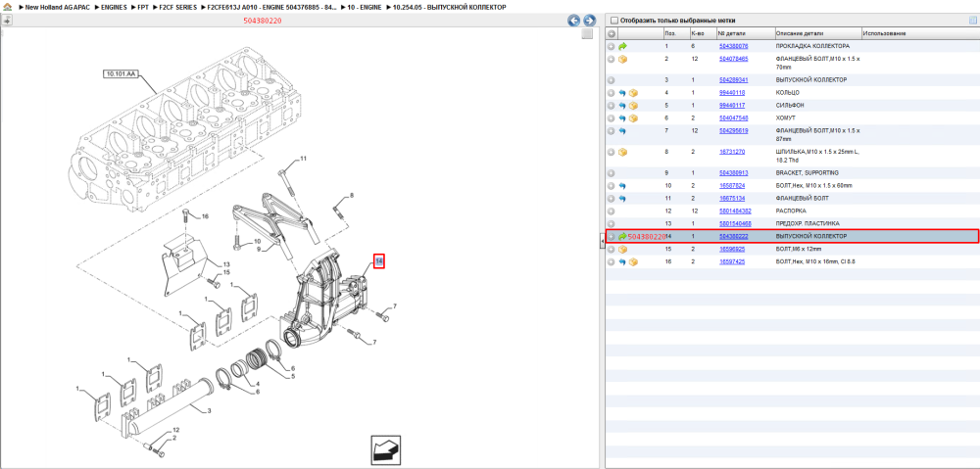Screen dimensions: 980x469
Task: Open breadcrumb F2CFE613J A010 - ENGINE
Action: coord(271,7)
